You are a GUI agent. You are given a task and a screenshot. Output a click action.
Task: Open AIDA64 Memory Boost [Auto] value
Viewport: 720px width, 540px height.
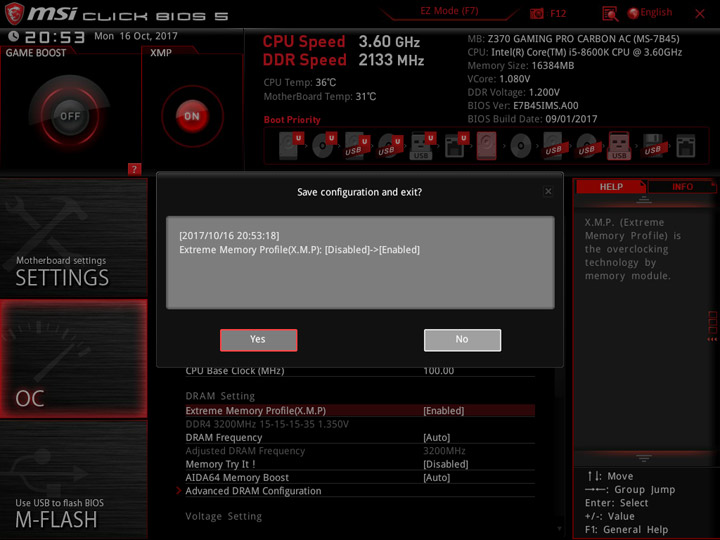(437, 477)
